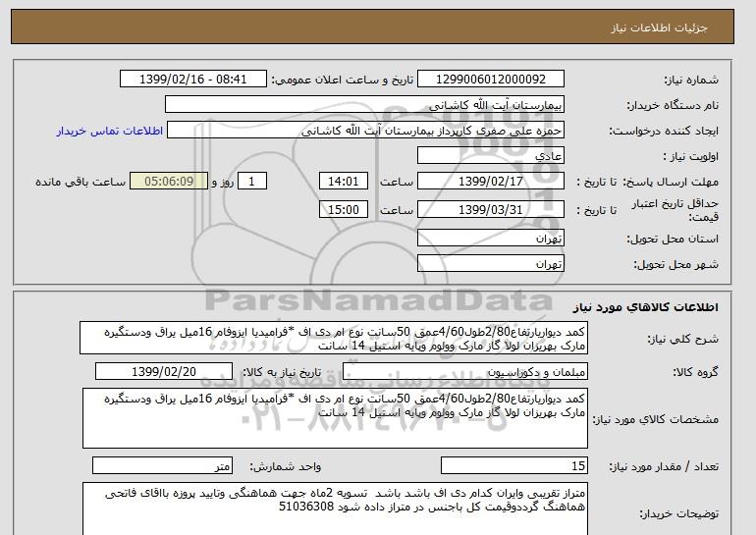Click the نام دستگاه خریدار label

tap(673, 105)
